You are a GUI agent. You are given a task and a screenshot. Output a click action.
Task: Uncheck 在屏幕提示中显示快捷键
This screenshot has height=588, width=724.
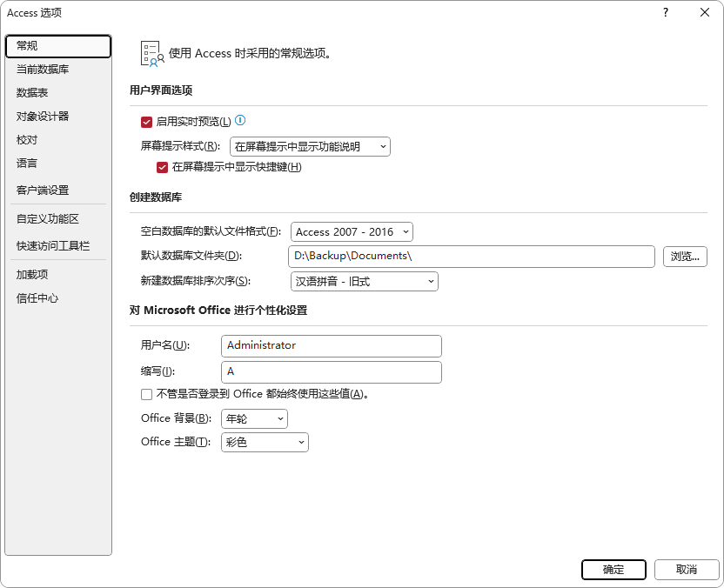tap(162, 167)
